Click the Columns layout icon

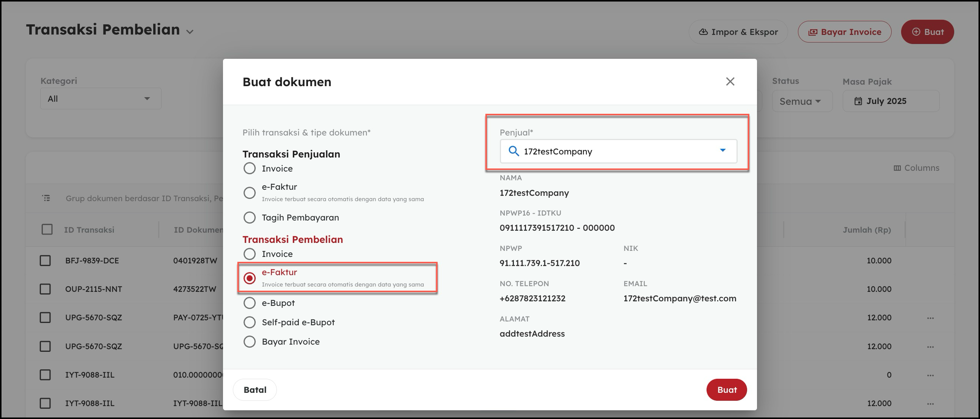tap(897, 168)
